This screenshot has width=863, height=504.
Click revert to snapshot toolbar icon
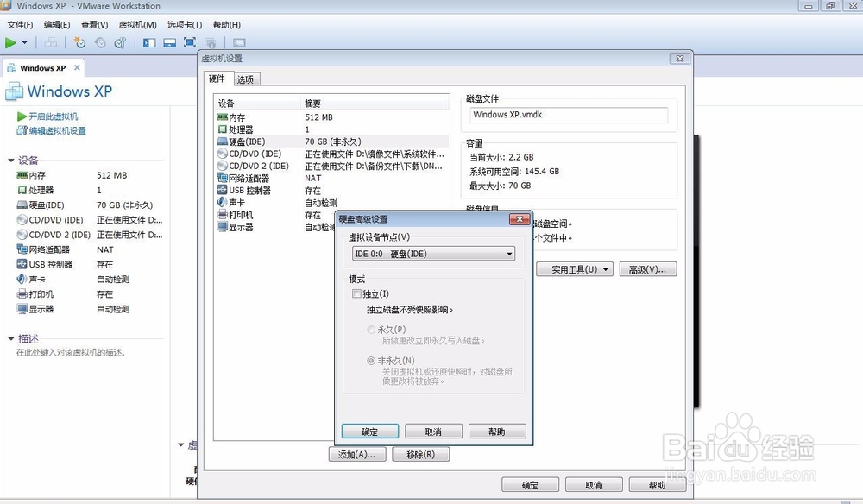(x=100, y=42)
